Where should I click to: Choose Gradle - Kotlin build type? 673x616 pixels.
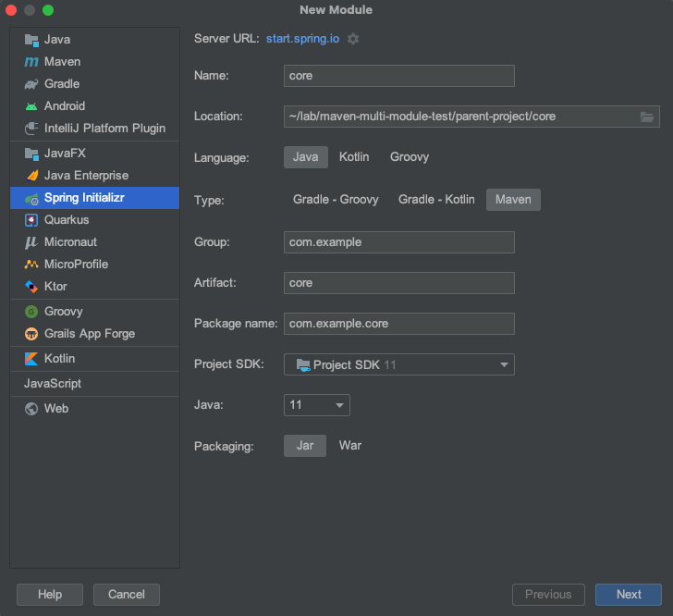(436, 199)
